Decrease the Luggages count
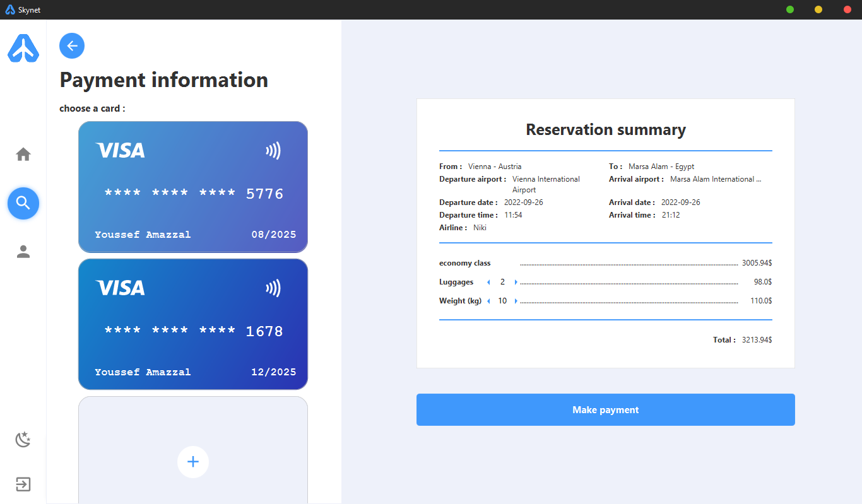Screen dimensions: 862x504 click(488, 282)
